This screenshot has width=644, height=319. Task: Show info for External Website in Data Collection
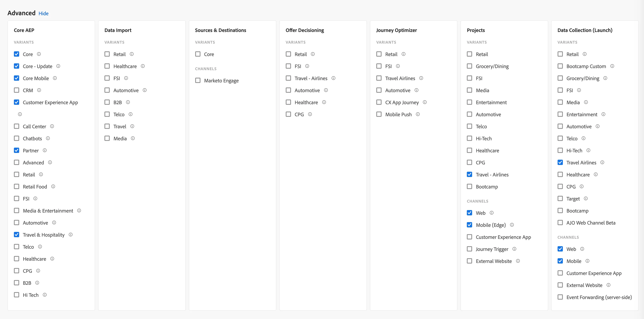point(608,285)
